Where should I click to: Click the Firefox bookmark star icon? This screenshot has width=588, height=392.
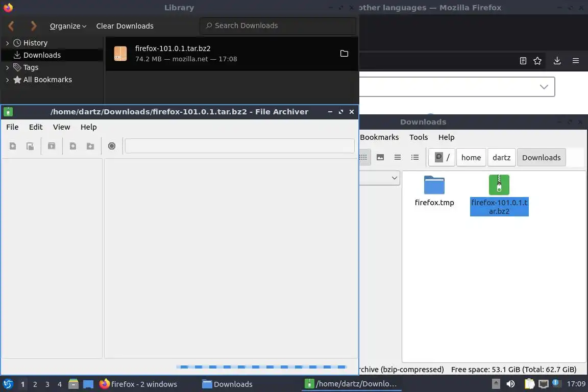(537, 61)
